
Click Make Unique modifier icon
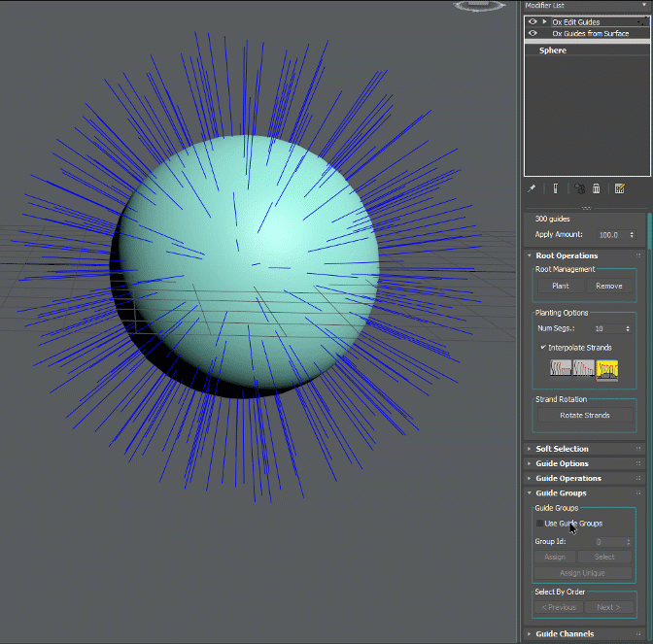(x=579, y=188)
